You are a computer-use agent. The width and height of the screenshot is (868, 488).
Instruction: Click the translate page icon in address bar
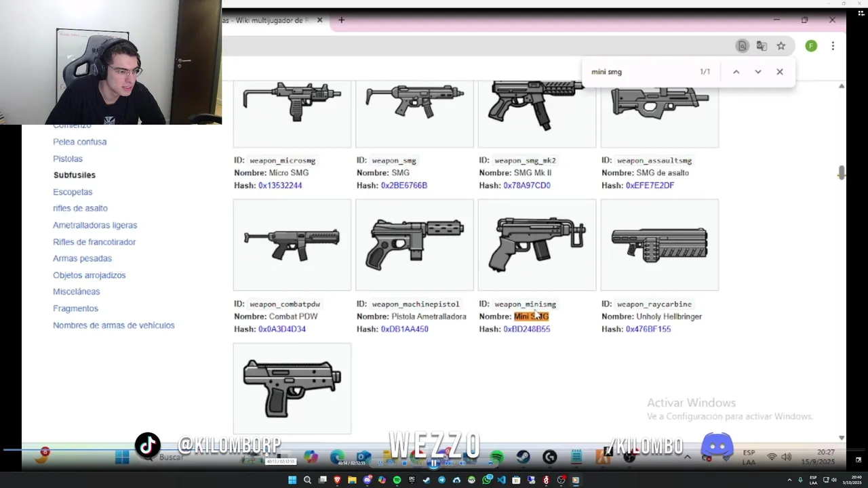coord(762,46)
